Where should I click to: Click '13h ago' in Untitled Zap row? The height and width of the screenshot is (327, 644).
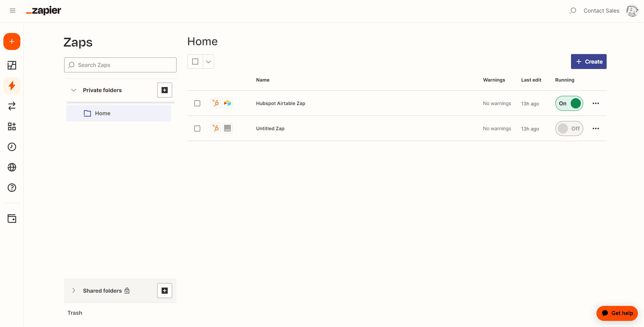point(530,129)
